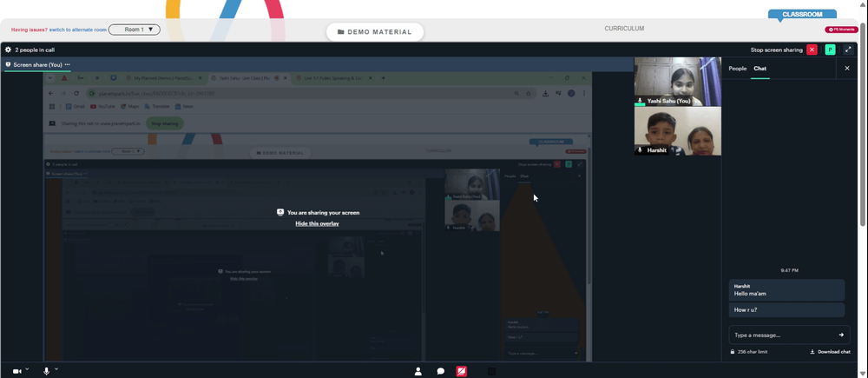Send chat message with arrow icon
Viewport: 868px width, 378px height.
click(841, 335)
